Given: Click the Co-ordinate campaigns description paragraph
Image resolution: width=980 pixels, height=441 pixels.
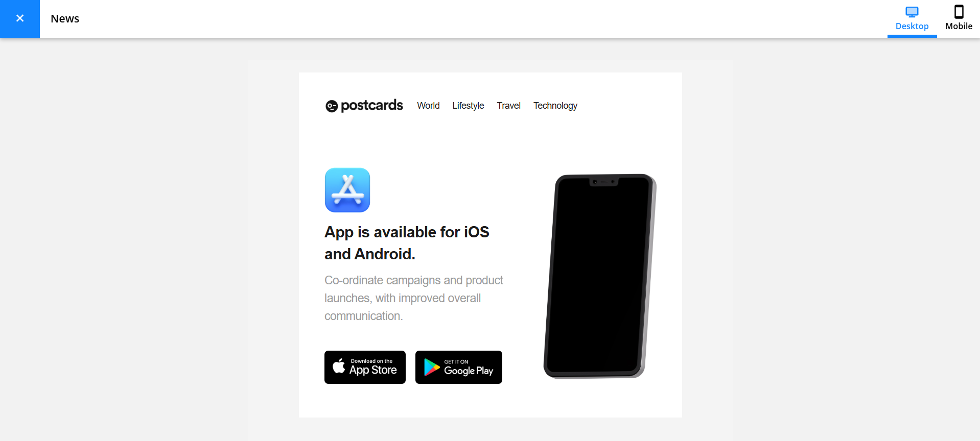Looking at the screenshot, I should pyautogui.click(x=414, y=298).
